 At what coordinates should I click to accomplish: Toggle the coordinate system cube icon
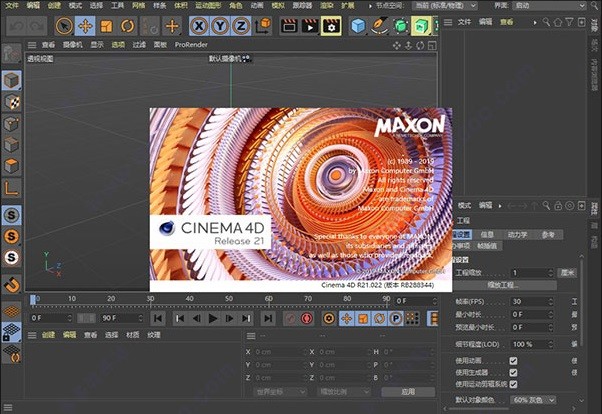click(x=263, y=26)
